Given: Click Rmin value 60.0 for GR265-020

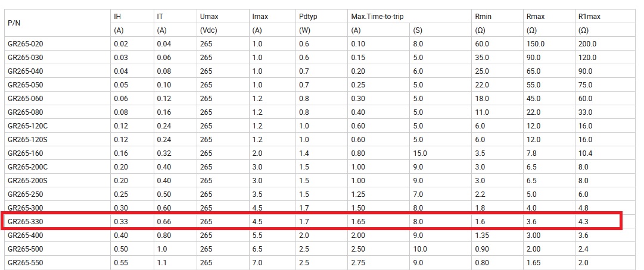Looking at the screenshot, I should 482,44.
